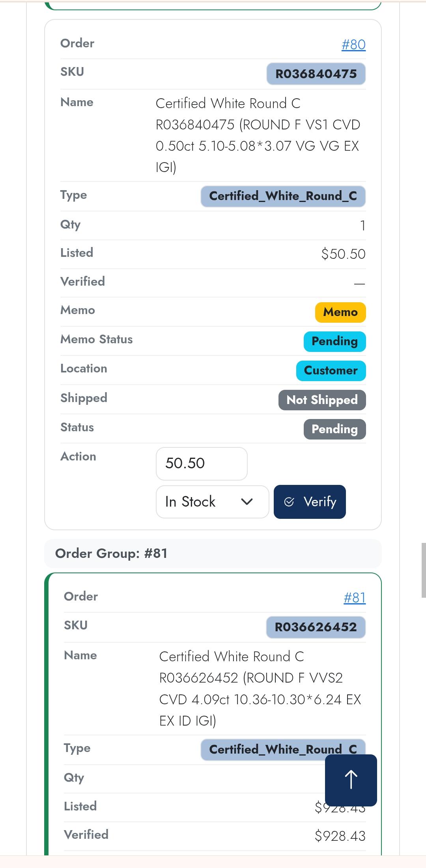
Task: Click the Certified_White_Round_C type badge for order #80
Action: (x=283, y=196)
